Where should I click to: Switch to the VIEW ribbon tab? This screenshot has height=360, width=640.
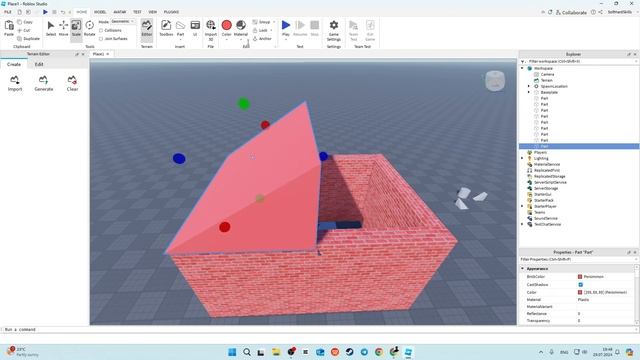click(152, 12)
